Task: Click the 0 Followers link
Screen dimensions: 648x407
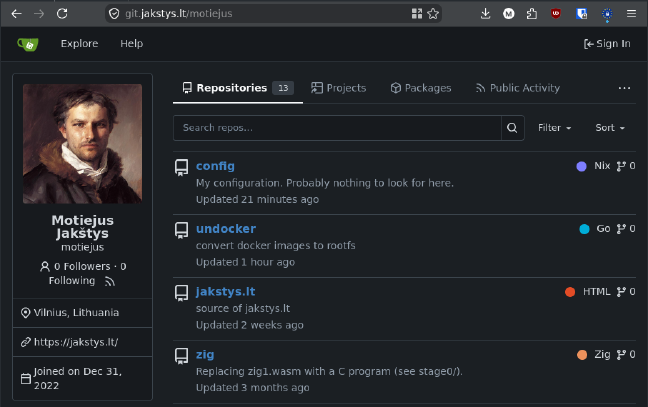Action: click(x=82, y=267)
